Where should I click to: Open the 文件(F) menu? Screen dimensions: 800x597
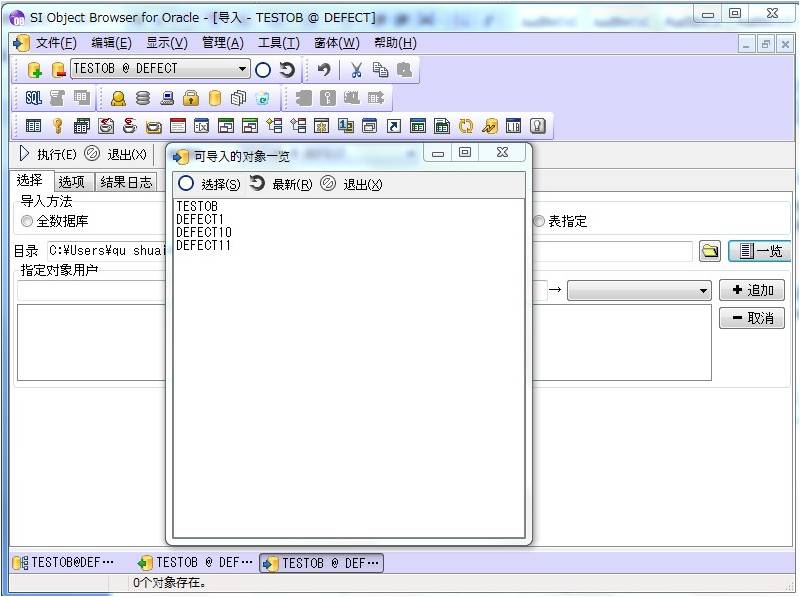point(56,43)
